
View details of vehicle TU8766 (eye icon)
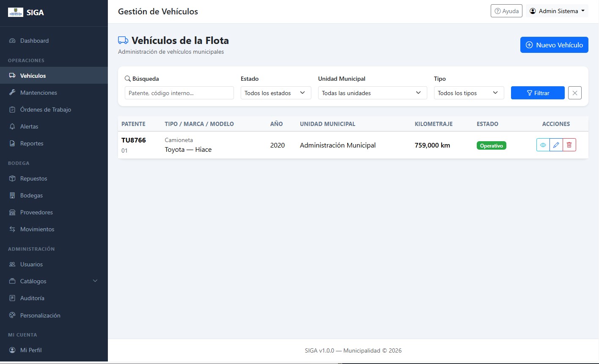(543, 145)
